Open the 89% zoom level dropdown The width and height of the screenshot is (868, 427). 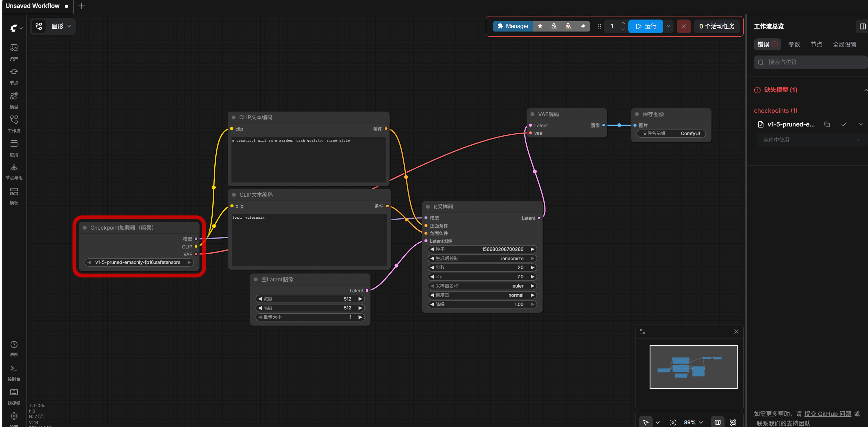point(693,423)
